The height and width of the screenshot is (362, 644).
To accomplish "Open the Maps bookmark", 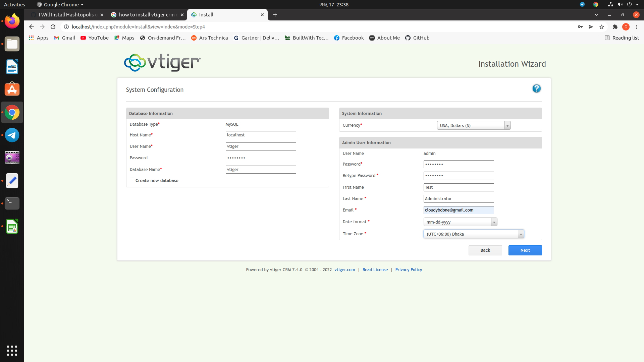I will (x=124, y=38).
